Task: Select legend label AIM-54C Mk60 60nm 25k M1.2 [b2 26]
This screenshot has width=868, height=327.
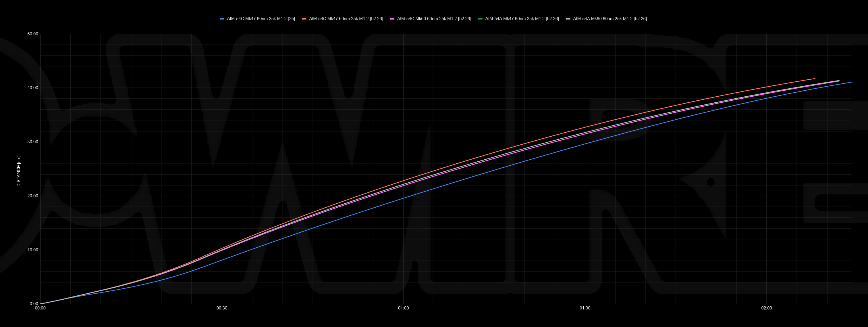Action: 434,19
